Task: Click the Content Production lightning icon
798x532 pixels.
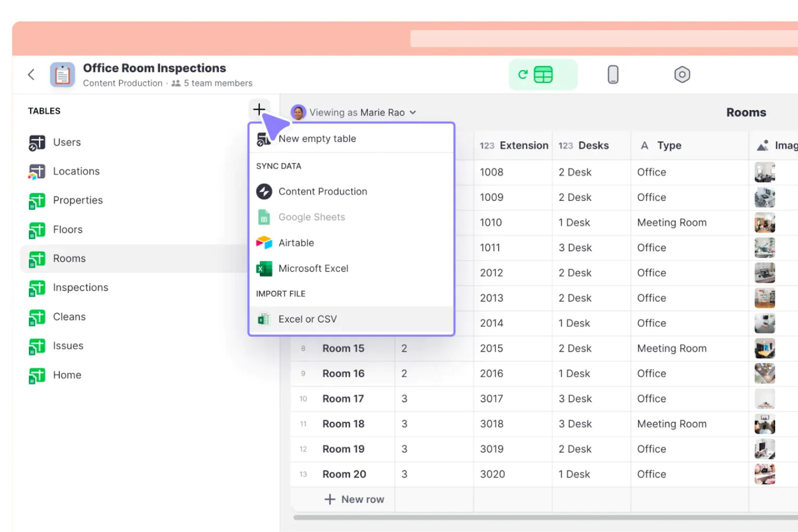Action: [x=264, y=191]
